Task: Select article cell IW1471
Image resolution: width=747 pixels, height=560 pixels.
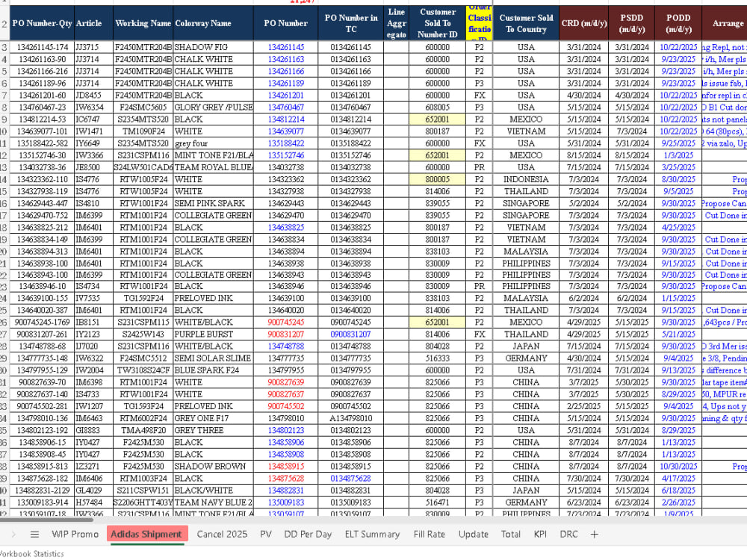Action: point(94,131)
